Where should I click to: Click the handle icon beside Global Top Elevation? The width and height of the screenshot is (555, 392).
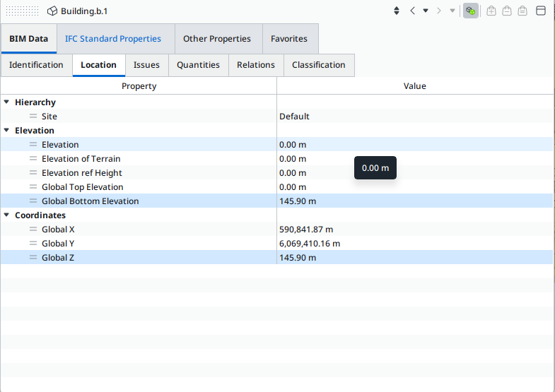(x=33, y=186)
